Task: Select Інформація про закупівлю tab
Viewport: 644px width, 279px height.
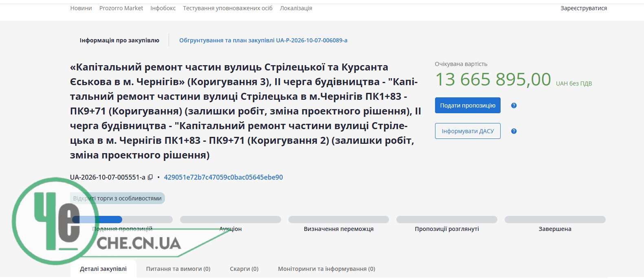Action: click(119, 40)
